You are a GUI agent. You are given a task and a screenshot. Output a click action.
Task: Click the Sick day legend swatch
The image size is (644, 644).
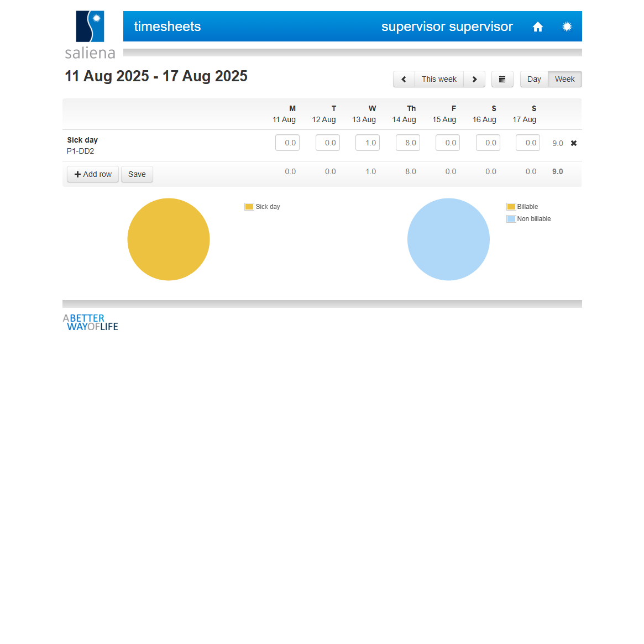[249, 207]
